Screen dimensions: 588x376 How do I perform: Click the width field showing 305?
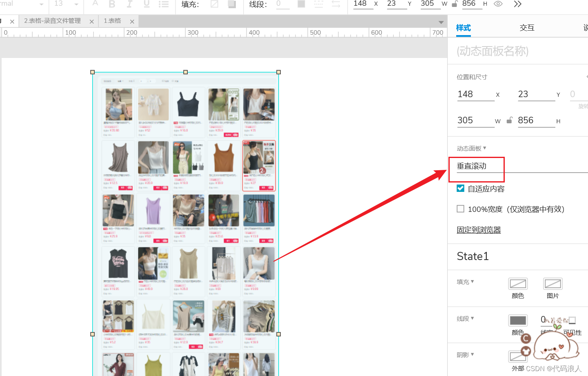pyautogui.click(x=475, y=120)
